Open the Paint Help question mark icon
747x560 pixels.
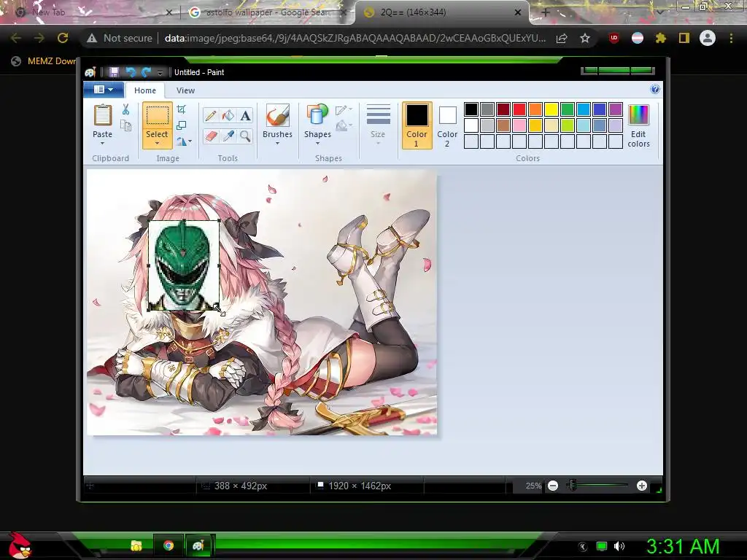pyautogui.click(x=655, y=90)
